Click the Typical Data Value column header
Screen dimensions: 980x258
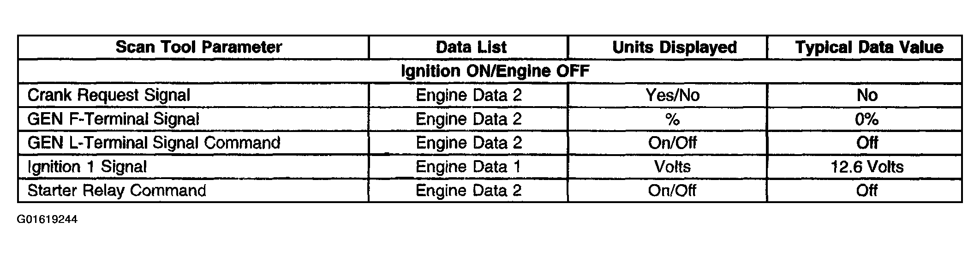tap(869, 47)
